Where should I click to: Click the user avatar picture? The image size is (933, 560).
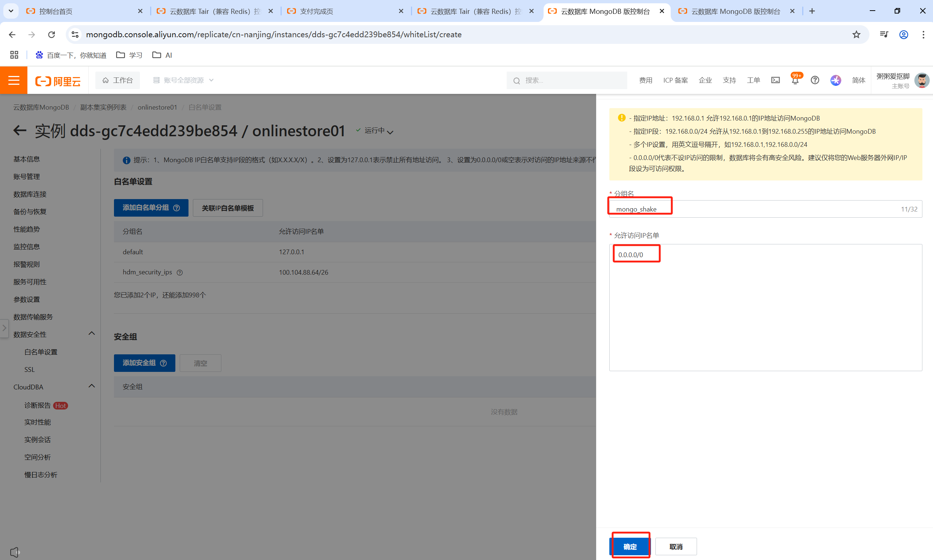pyautogui.click(x=921, y=80)
